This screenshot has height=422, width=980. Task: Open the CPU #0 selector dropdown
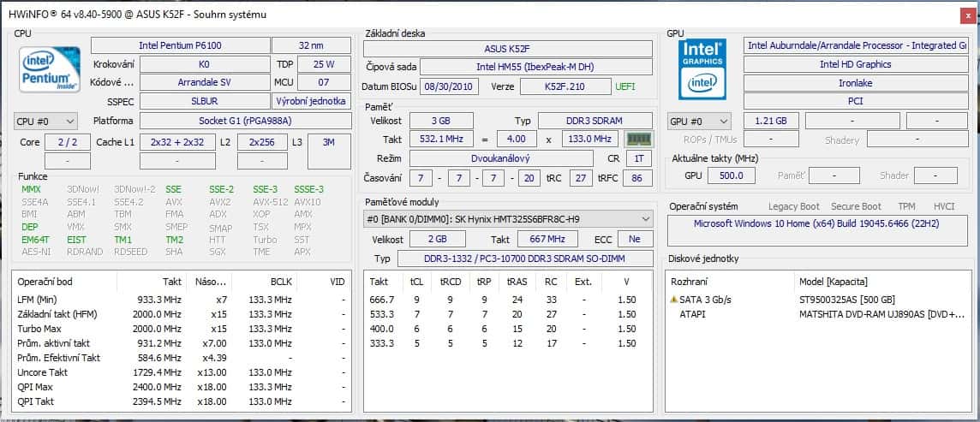pos(45,121)
